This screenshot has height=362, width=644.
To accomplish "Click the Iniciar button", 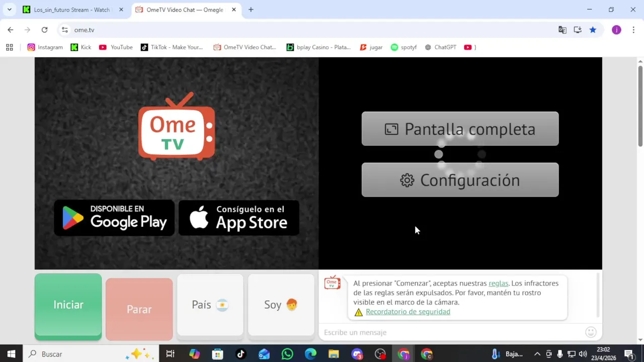I will [x=68, y=307].
